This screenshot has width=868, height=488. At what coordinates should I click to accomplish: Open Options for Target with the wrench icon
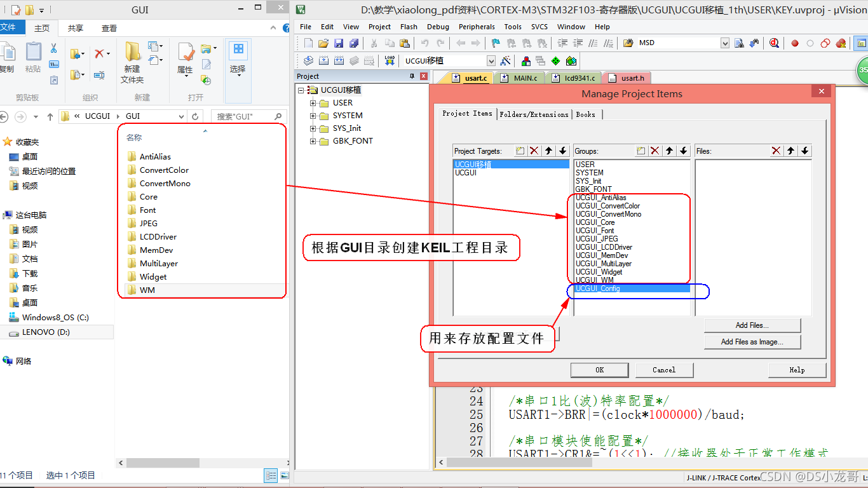[x=505, y=60]
